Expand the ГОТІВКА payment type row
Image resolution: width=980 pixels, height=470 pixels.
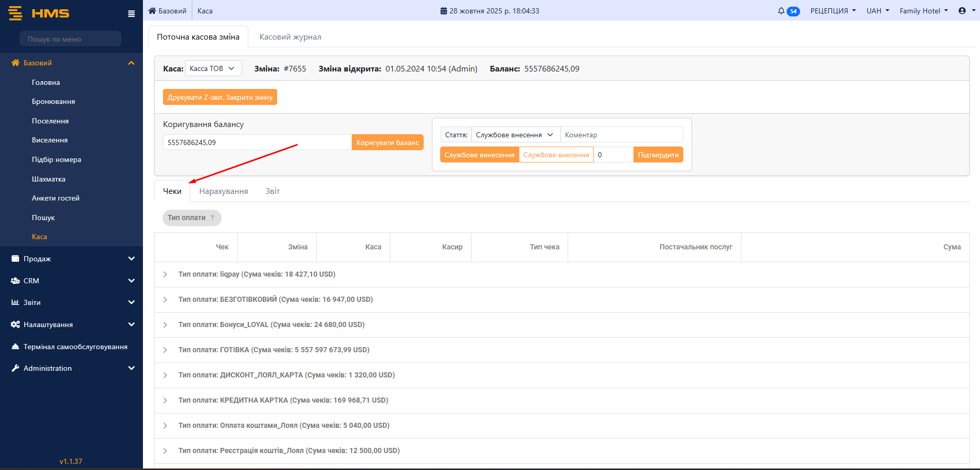(x=165, y=350)
